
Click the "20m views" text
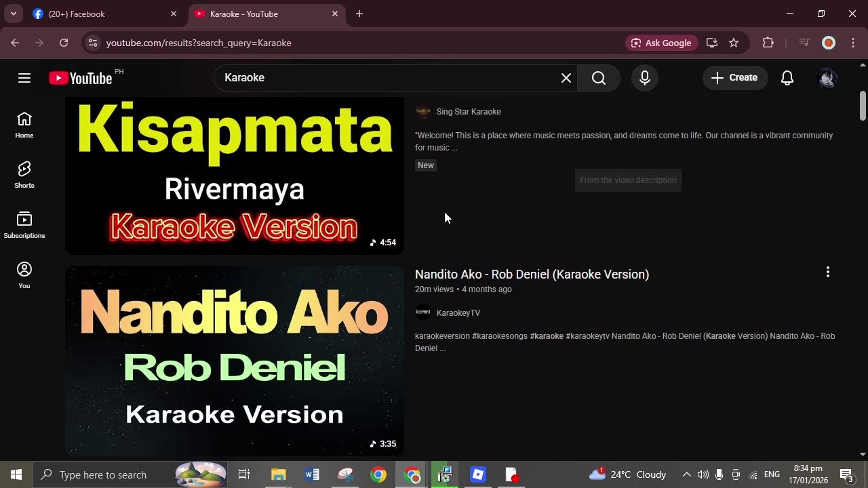point(434,289)
